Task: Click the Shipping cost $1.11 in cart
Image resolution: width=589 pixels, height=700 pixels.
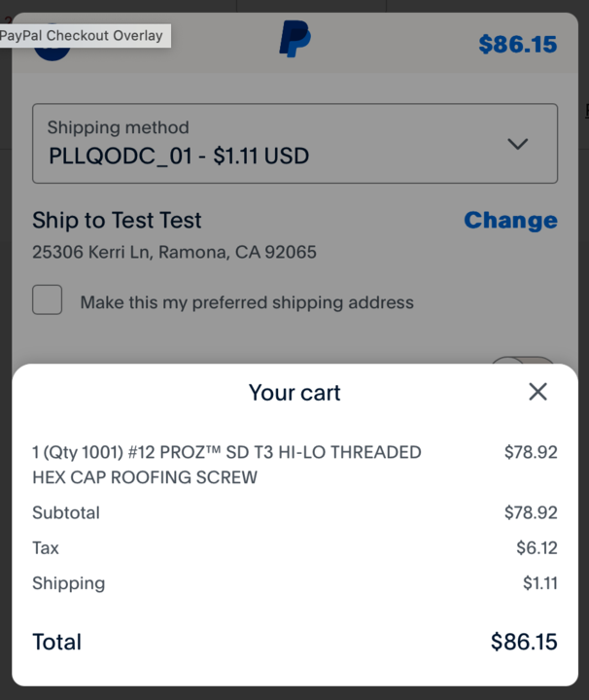Action: pyautogui.click(x=540, y=583)
